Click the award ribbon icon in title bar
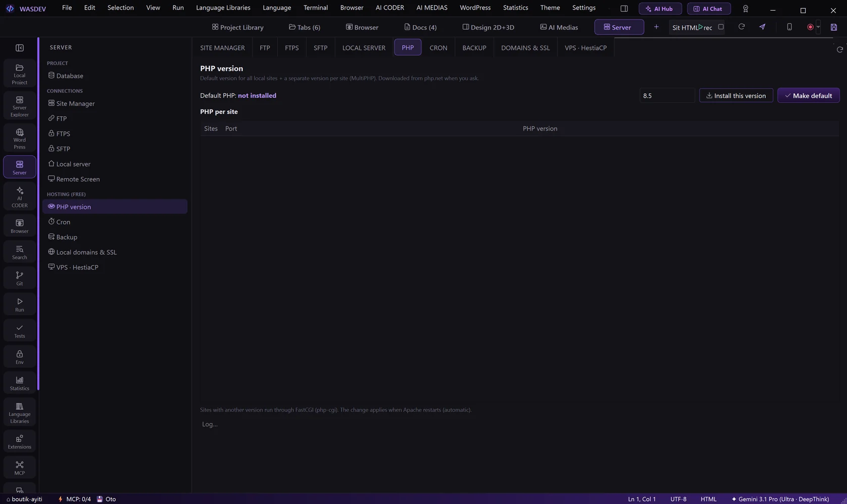The image size is (847, 504). (x=746, y=9)
